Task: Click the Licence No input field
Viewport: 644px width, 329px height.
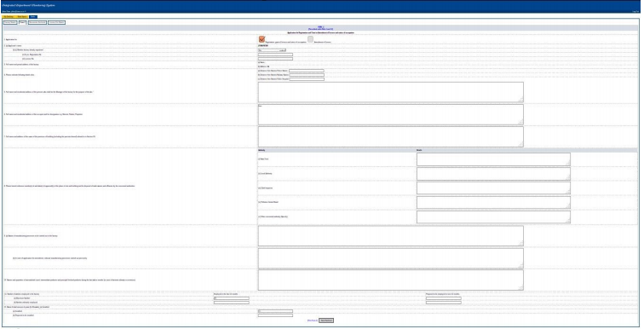Action: 276,59
